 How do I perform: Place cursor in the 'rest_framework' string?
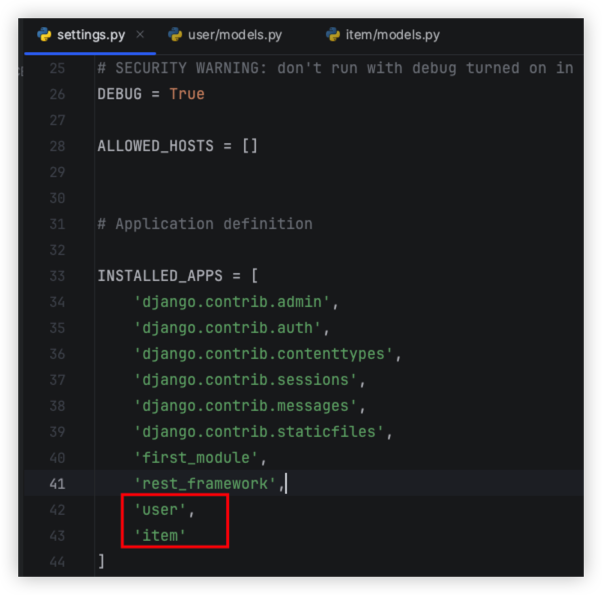207,484
